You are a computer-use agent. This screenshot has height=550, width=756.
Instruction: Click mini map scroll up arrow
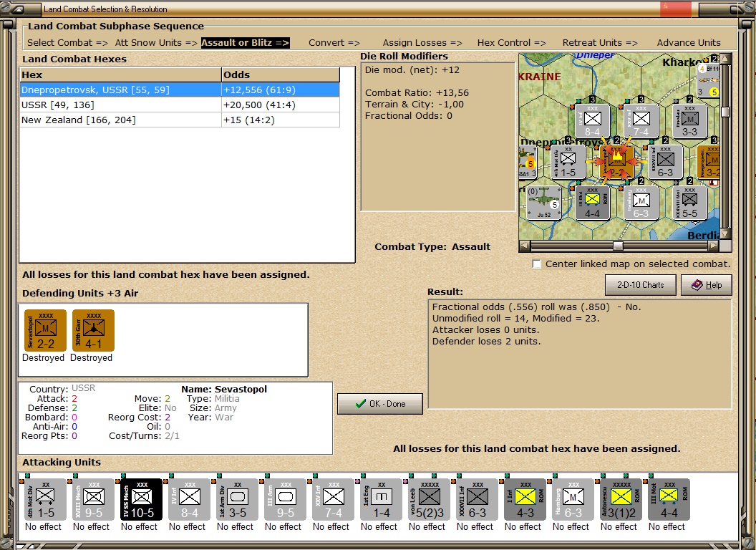pos(725,59)
